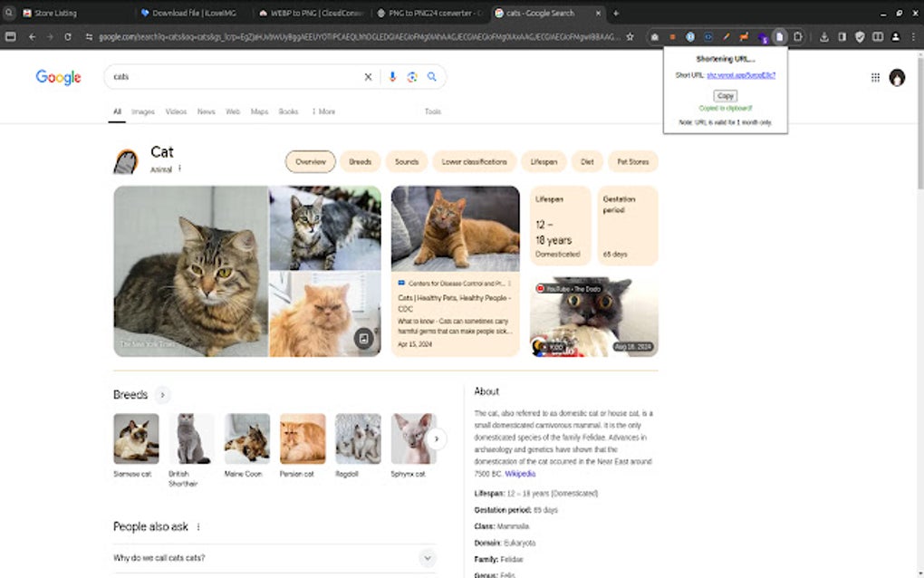Click the reload page icon
This screenshot has height=578, width=924.
[x=70, y=37]
